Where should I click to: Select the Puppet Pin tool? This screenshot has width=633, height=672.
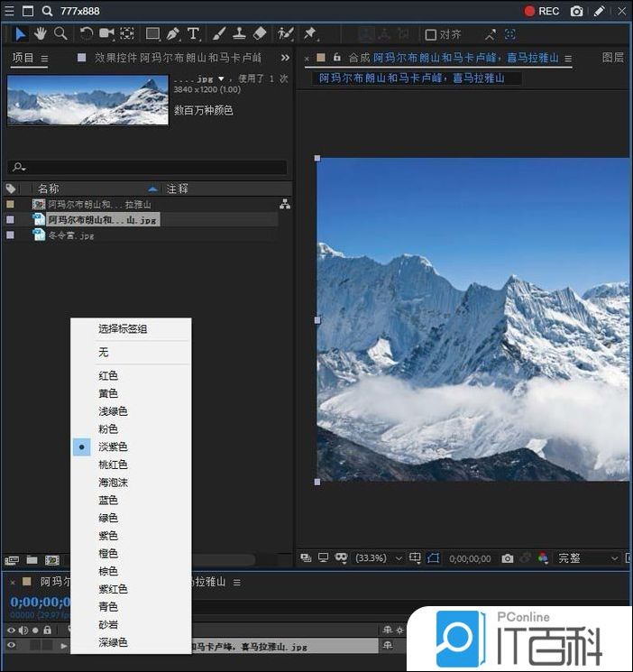[x=310, y=34]
